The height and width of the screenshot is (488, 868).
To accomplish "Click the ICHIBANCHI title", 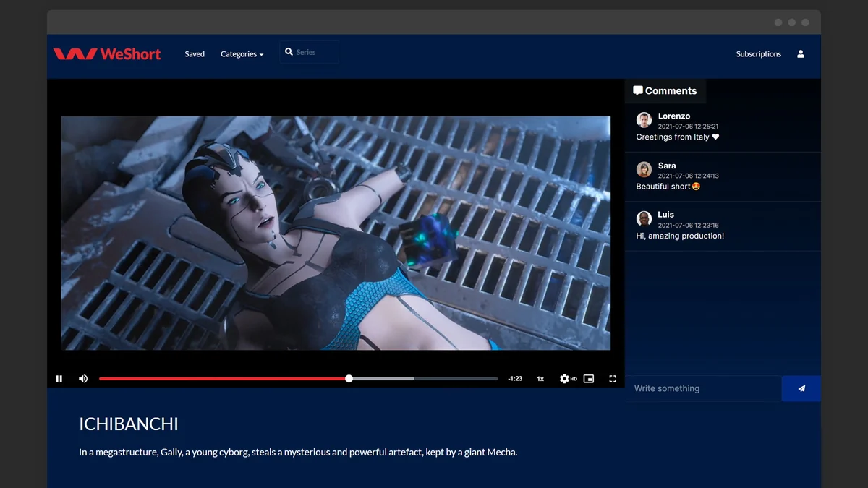I will (129, 424).
